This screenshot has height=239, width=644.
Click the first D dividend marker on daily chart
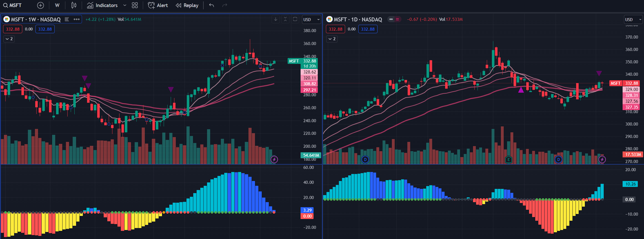coord(365,160)
